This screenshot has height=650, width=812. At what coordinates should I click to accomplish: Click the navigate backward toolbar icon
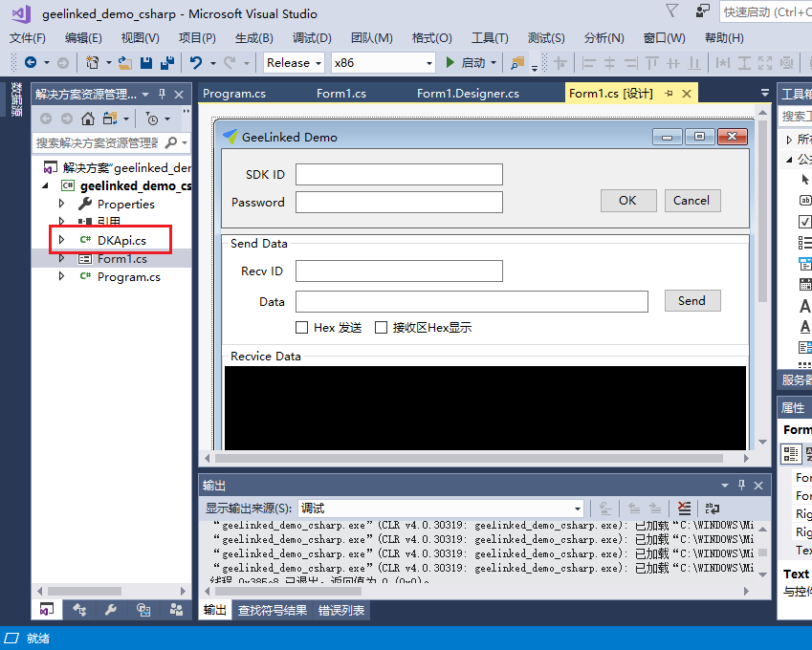[x=31, y=63]
